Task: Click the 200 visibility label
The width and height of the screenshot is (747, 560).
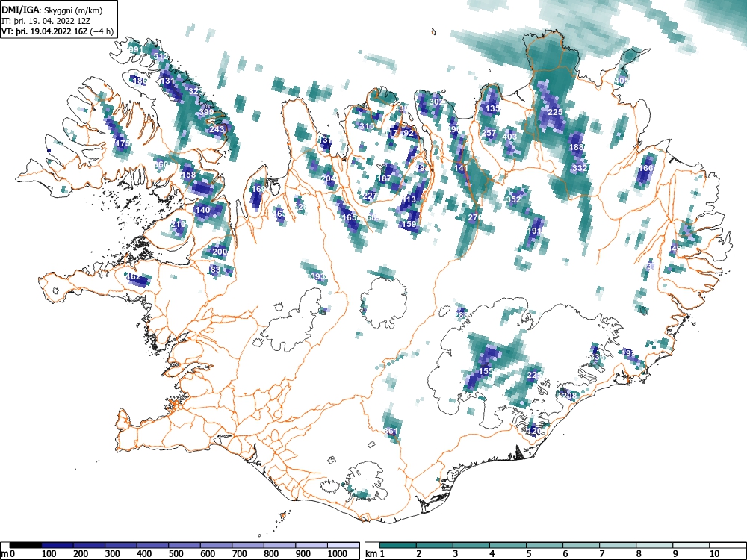Action: [220, 252]
